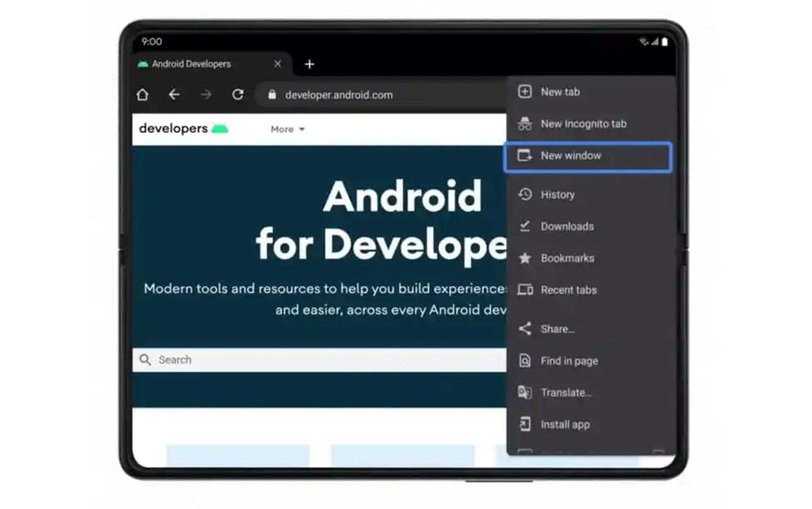This screenshot has width=812, height=509.
Task: Expand the More dropdown on developers site
Action: coord(287,129)
